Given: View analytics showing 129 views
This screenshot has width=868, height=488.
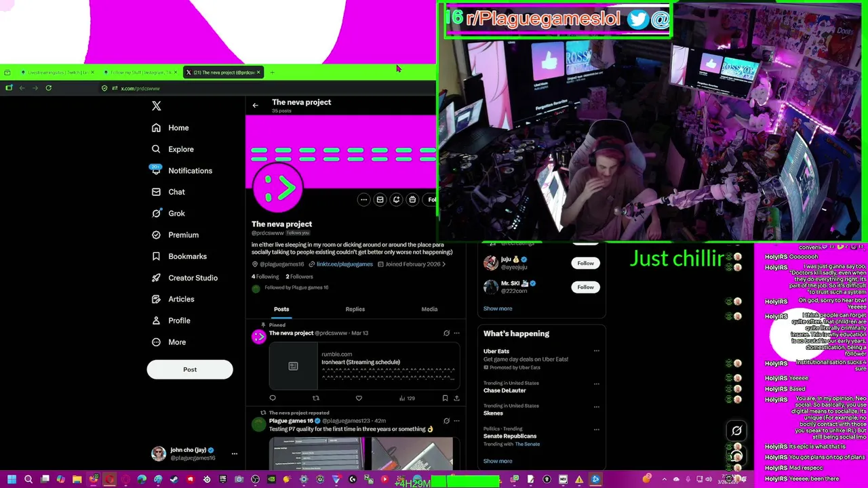Looking at the screenshot, I should 407,398.
